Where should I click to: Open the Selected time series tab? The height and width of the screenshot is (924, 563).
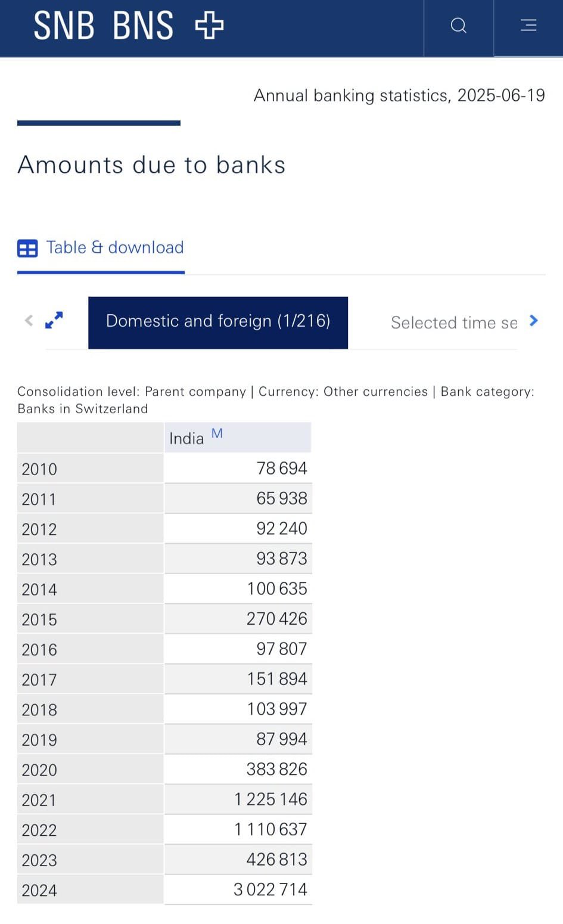pyautogui.click(x=454, y=323)
